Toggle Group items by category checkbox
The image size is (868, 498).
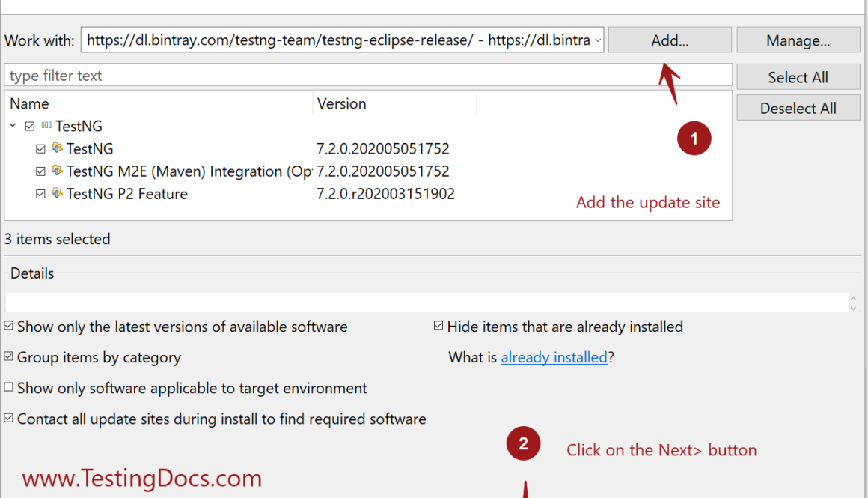9,357
